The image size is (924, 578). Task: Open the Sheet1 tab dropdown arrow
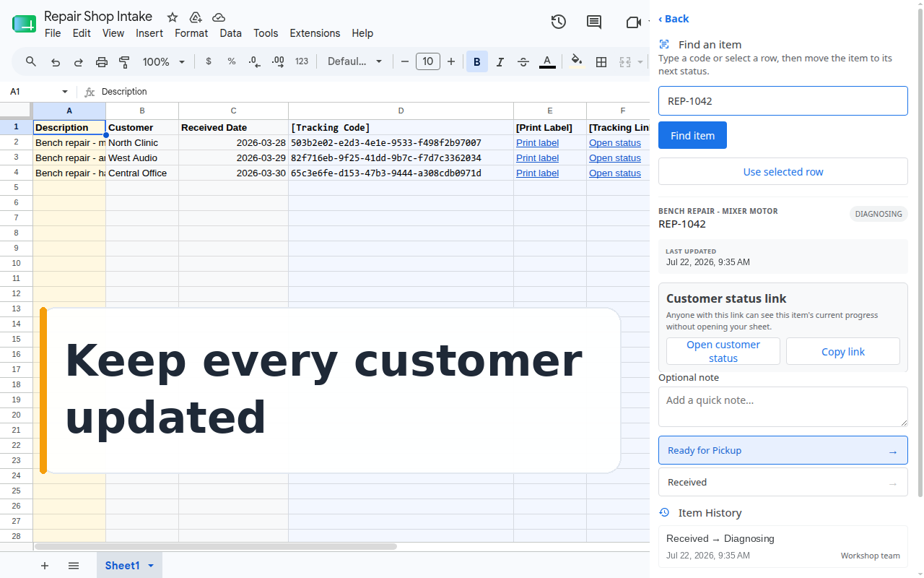coord(151,566)
